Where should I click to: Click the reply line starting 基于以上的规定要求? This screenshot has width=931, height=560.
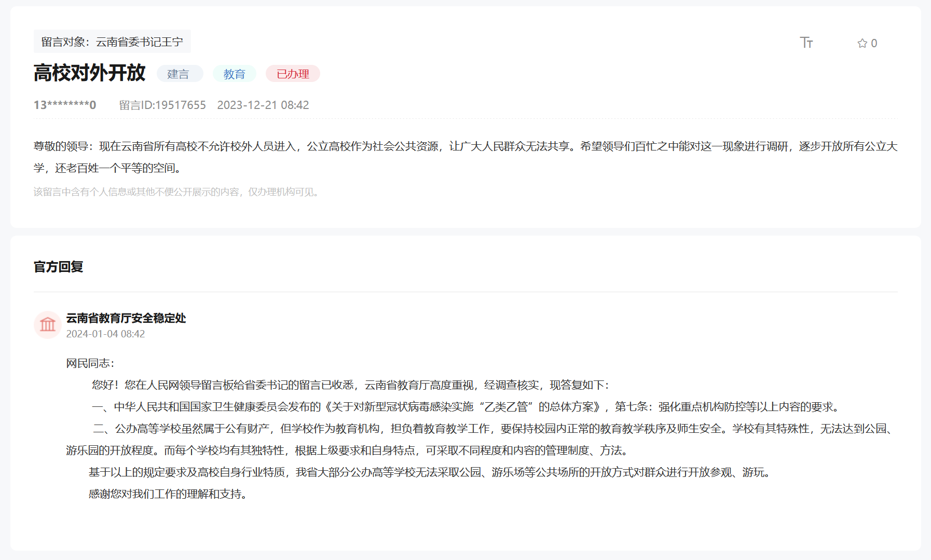430,472
